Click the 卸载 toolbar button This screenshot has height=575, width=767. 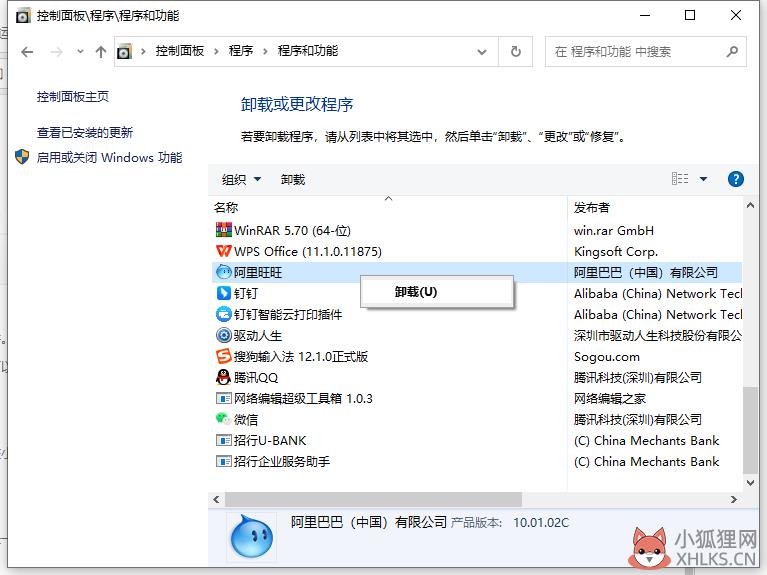click(x=293, y=180)
